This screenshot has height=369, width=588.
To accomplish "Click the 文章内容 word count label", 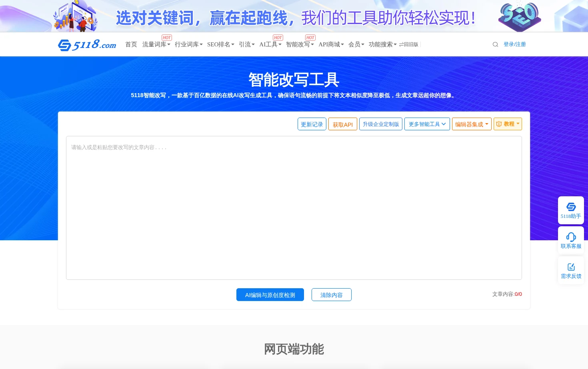I will pyautogui.click(x=507, y=294).
